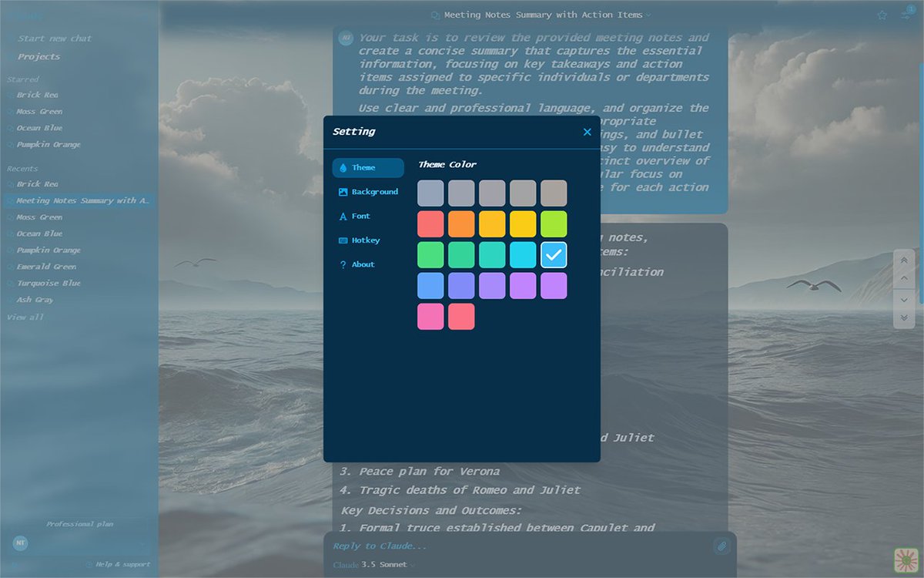
Task: Click View all recents link
Action: (x=25, y=318)
